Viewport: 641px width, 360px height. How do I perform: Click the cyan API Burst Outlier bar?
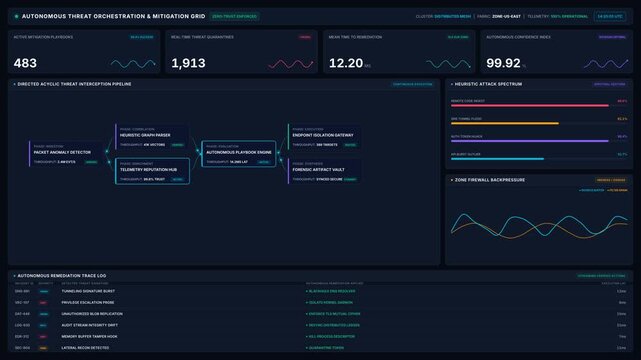pyautogui.click(x=498, y=159)
